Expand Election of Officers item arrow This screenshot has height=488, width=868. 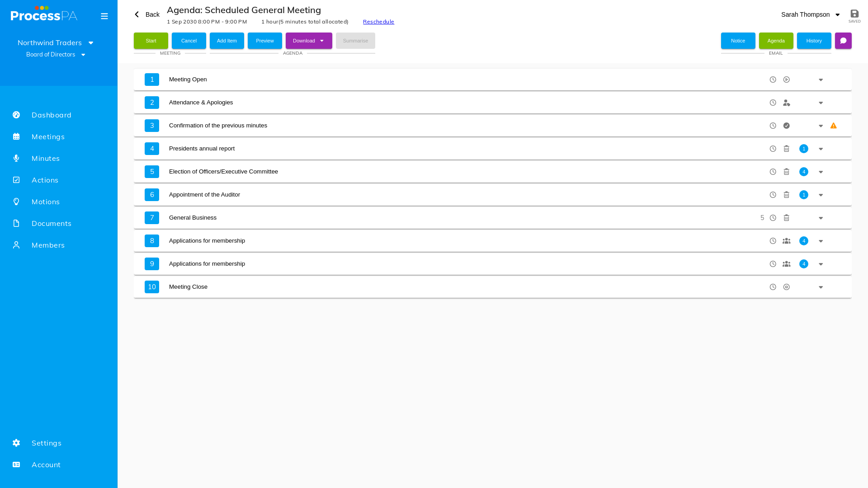[821, 172]
